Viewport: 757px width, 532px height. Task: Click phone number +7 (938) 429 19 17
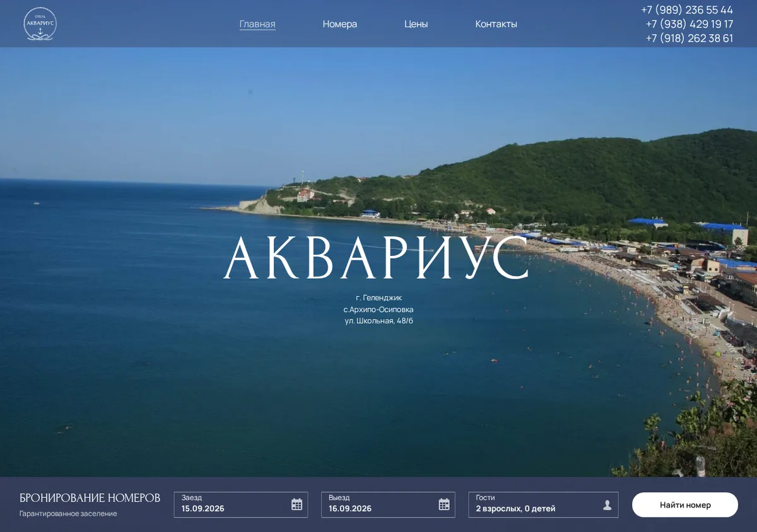[x=690, y=24]
